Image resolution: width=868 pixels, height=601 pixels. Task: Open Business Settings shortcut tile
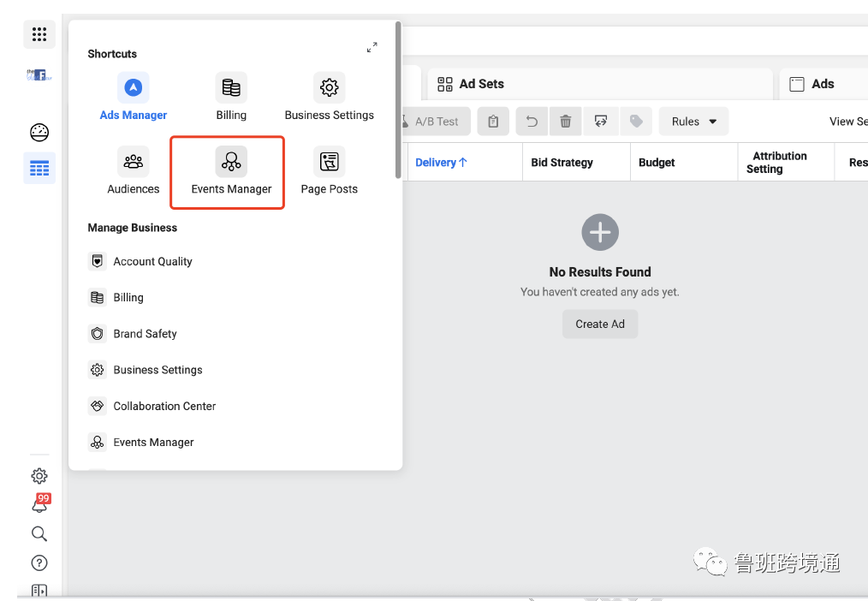330,97
